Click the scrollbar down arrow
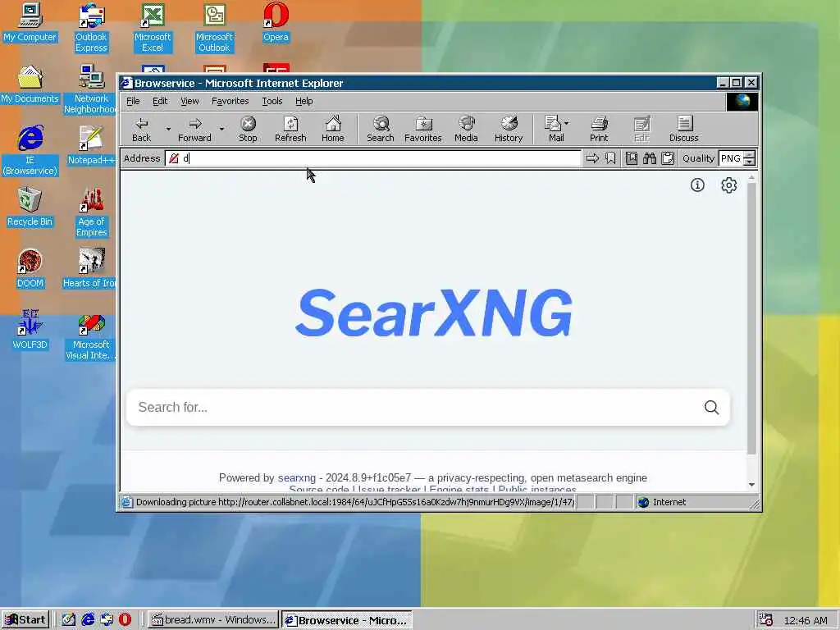 click(751, 484)
